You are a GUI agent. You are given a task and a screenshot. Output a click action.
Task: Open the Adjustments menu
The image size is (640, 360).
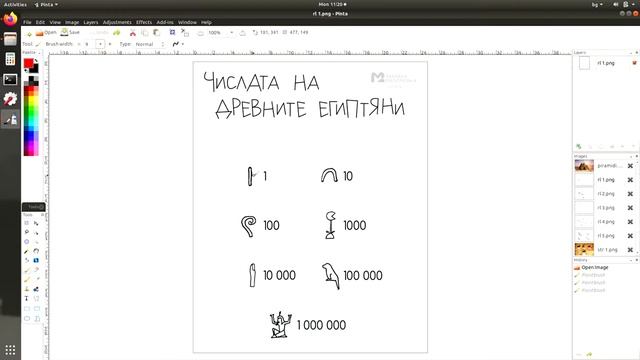117,22
